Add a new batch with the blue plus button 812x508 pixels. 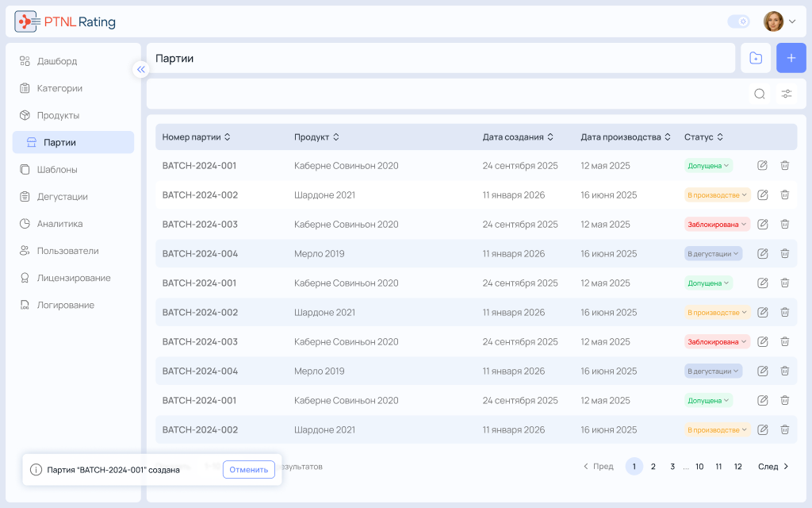(791, 58)
